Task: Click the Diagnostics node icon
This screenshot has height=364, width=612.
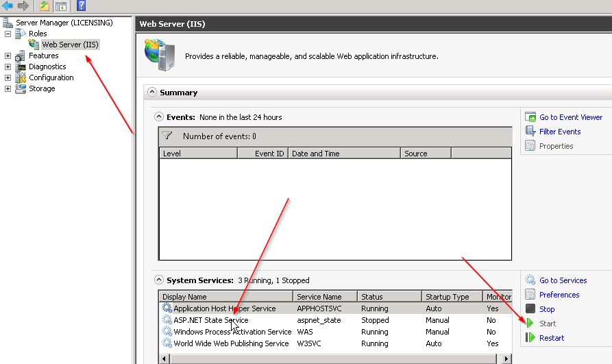Action: point(21,66)
